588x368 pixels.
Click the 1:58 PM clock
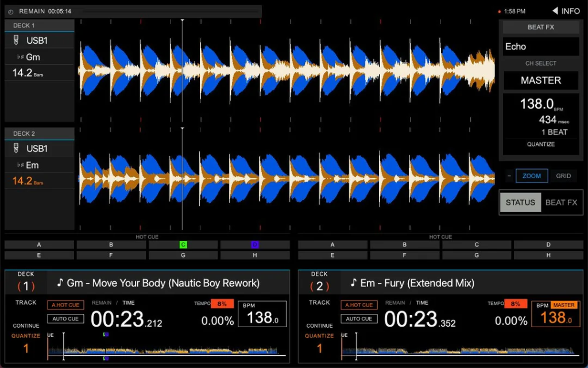click(514, 11)
